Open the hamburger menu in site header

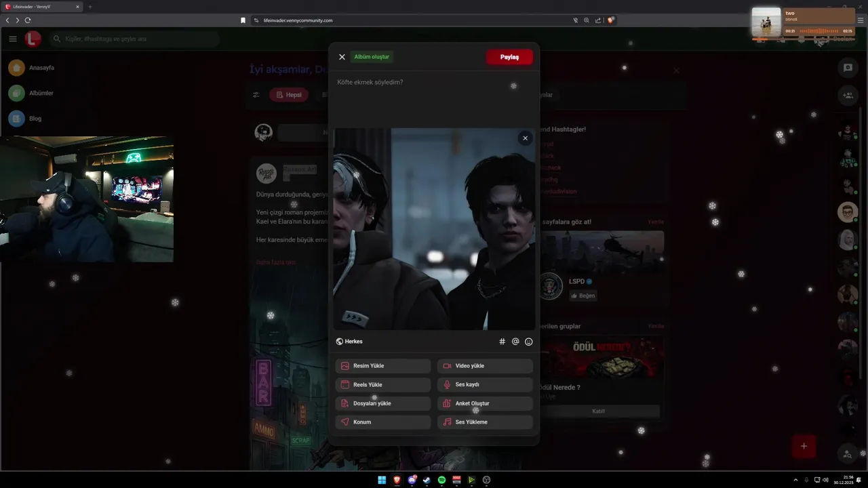click(x=13, y=39)
